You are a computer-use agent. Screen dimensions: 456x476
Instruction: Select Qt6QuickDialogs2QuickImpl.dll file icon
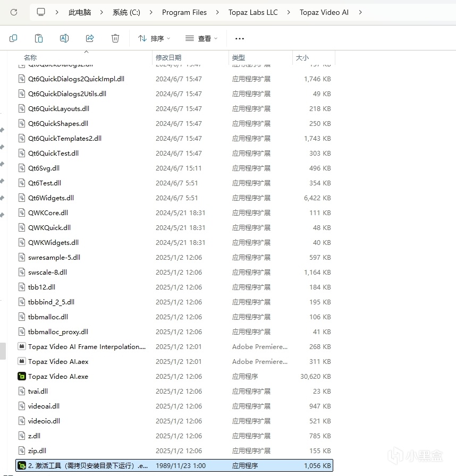22,79
